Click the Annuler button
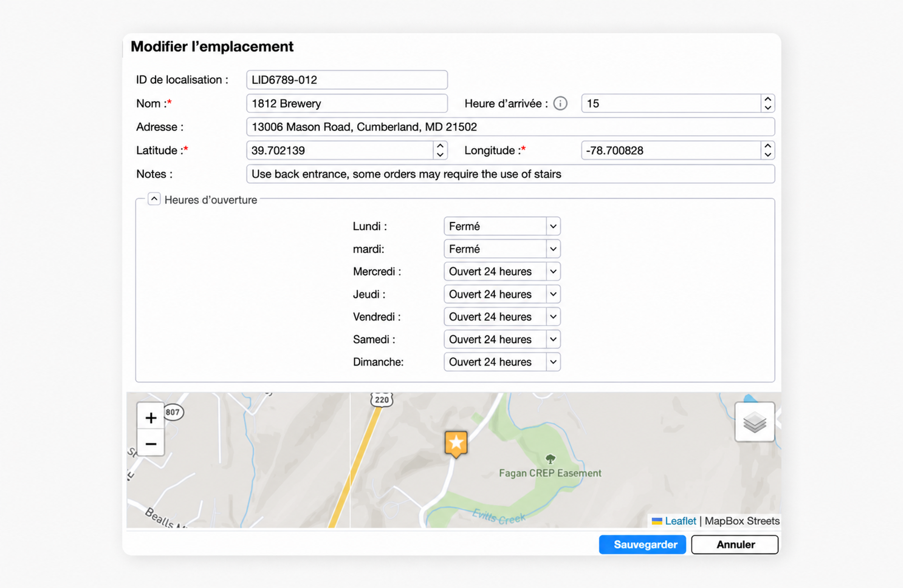 coord(735,545)
